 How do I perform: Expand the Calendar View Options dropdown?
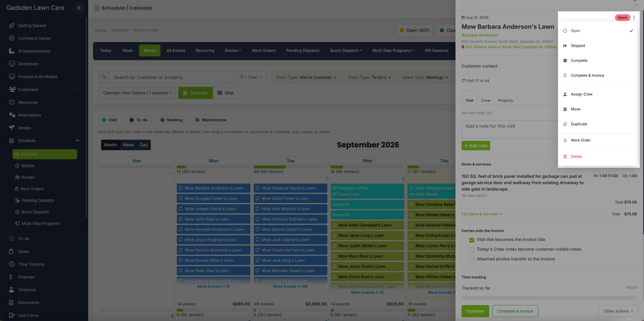[137, 93]
